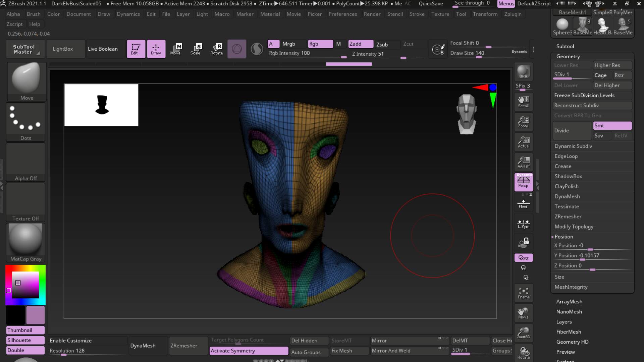
Task: Select the Rotate gizmo tool
Action: click(x=217, y=49)
